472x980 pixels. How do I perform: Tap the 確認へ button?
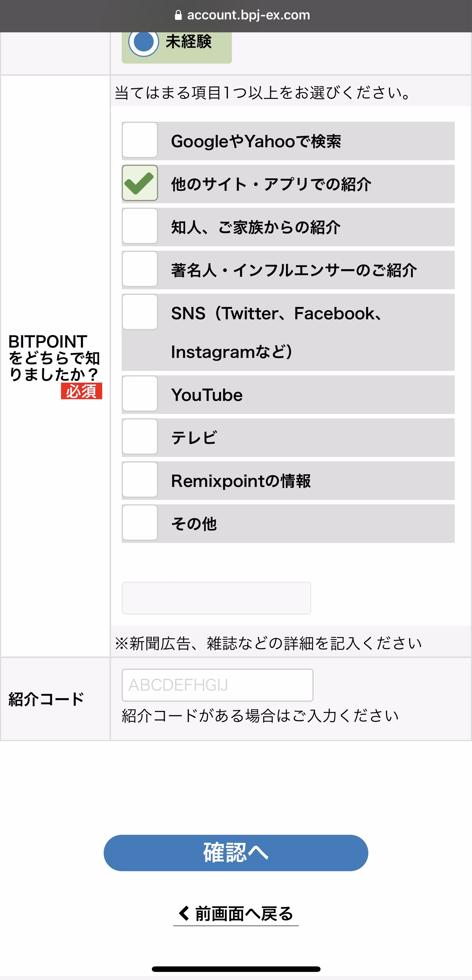tap(236, 852)
